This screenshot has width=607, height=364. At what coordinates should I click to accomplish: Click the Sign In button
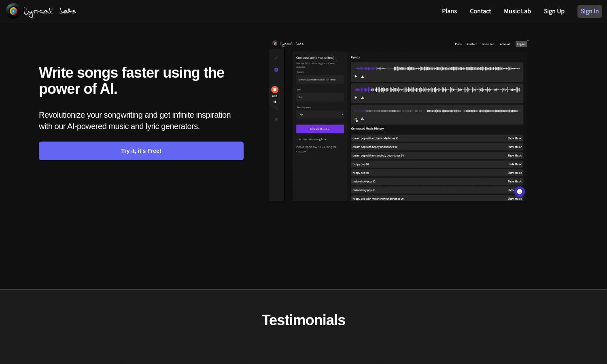590,11
